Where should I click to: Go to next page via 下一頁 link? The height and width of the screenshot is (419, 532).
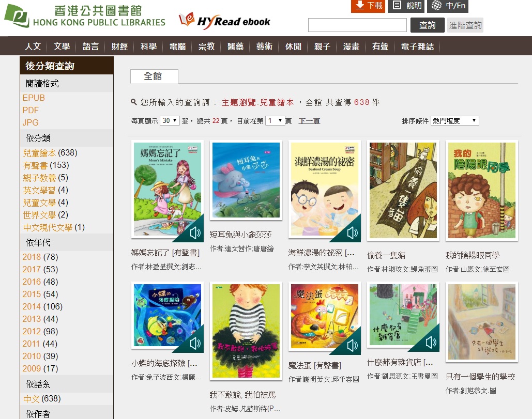309,121
